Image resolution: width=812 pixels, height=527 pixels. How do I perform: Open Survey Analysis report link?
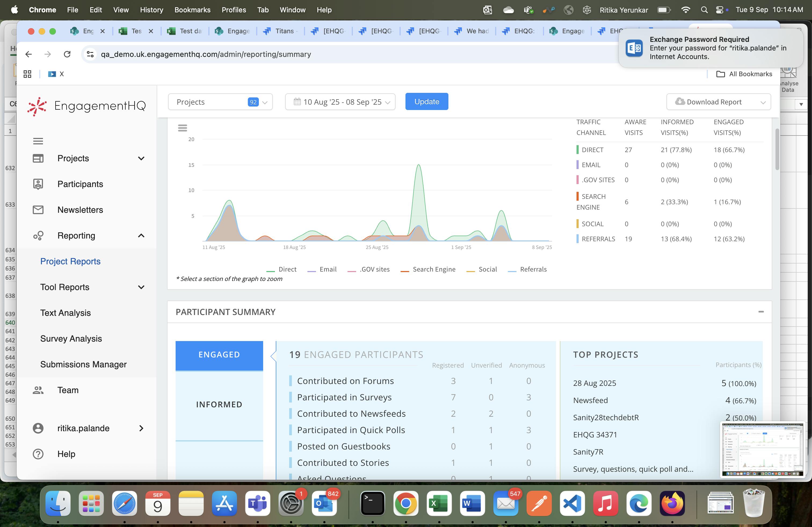click(x=71, y=338)
